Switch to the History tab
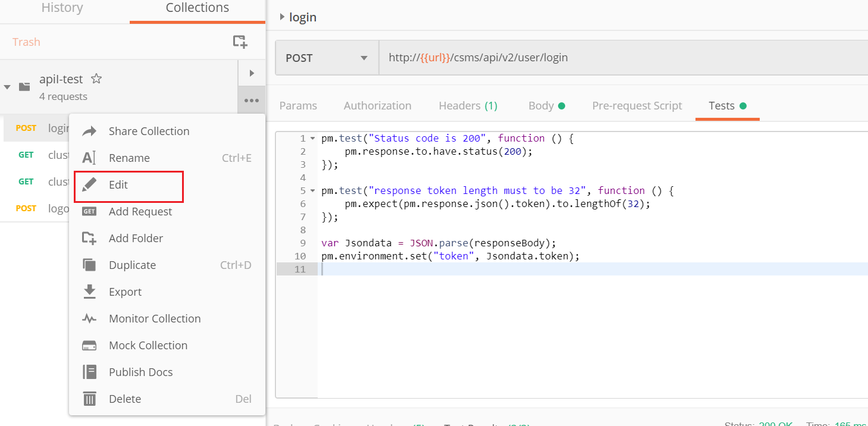868x426 pixels. click(x=62, y=8)
